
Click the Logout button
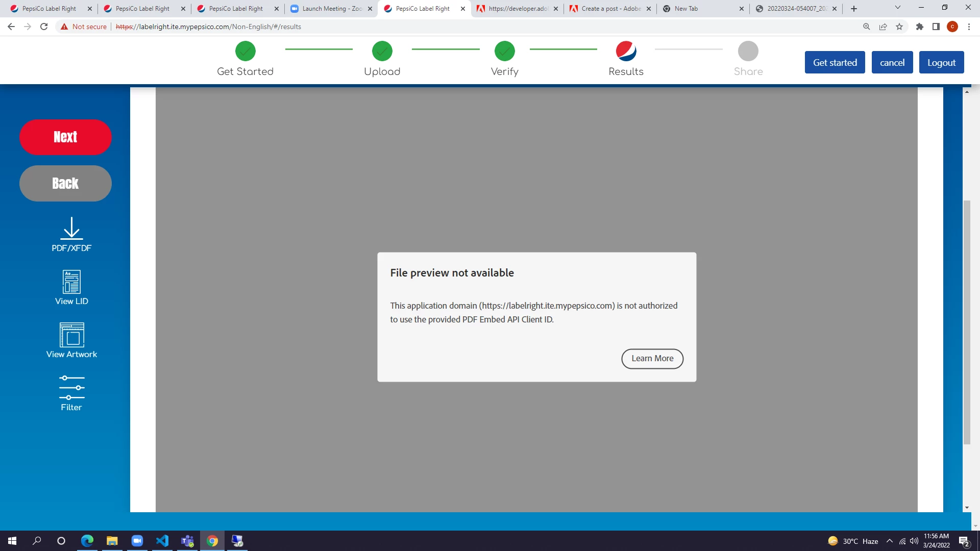click(x=941, y=62)
